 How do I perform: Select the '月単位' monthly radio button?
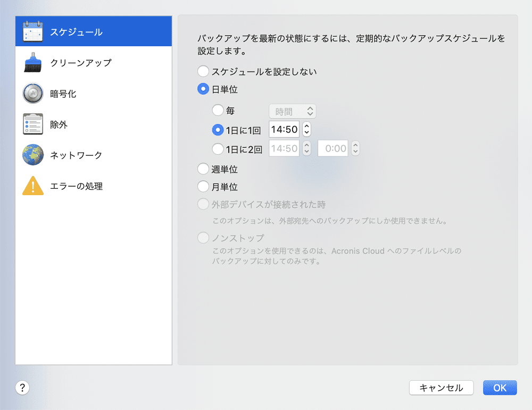(203, 187)
